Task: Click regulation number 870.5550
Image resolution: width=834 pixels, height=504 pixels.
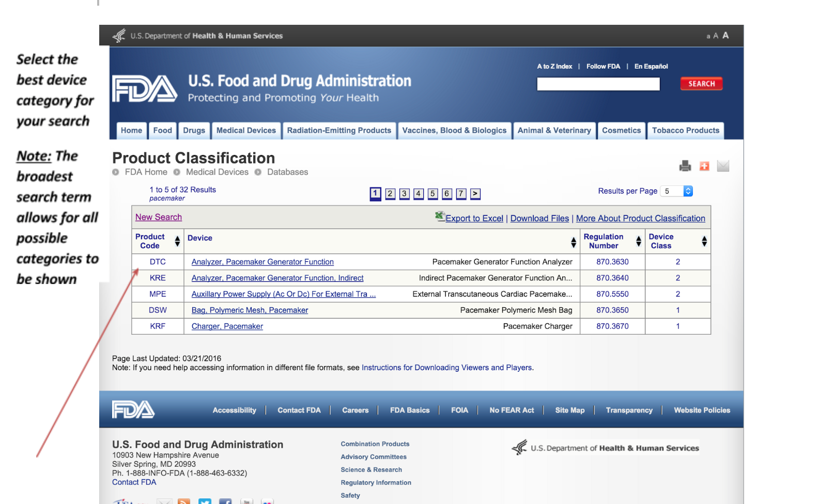Action: point(612,294)
